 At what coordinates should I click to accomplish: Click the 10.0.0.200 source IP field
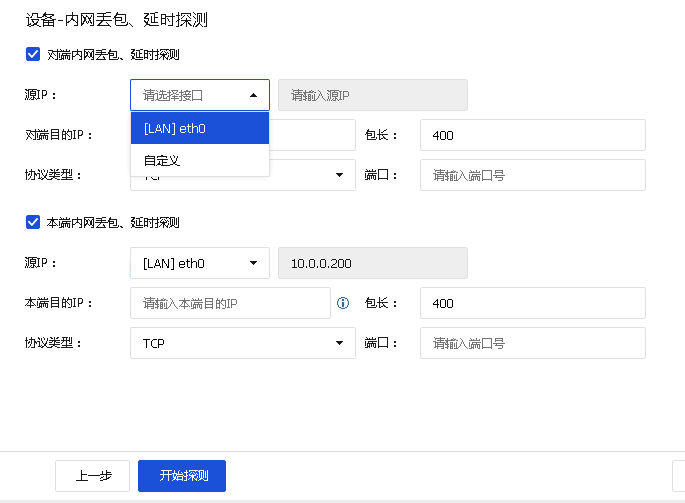(372, 263)
